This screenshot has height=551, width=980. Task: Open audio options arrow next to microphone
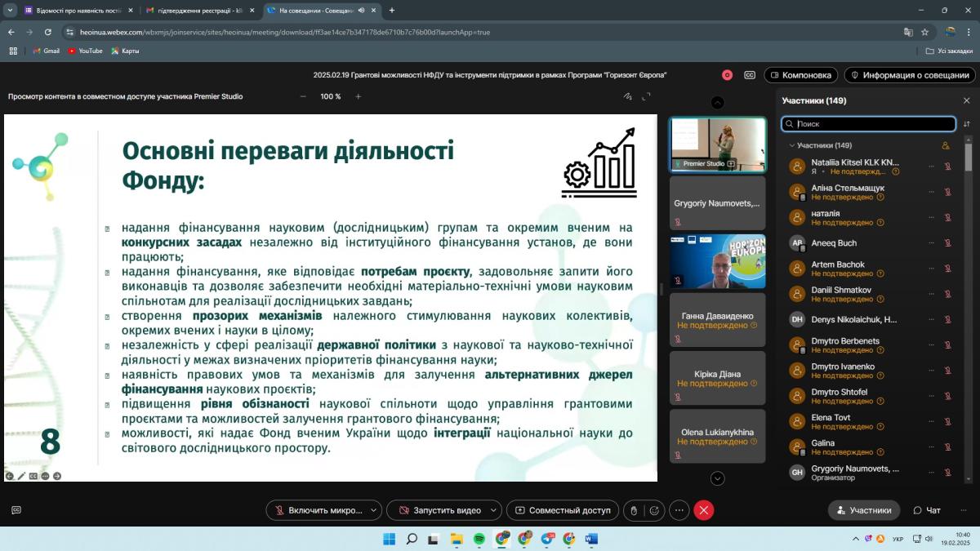373,510
